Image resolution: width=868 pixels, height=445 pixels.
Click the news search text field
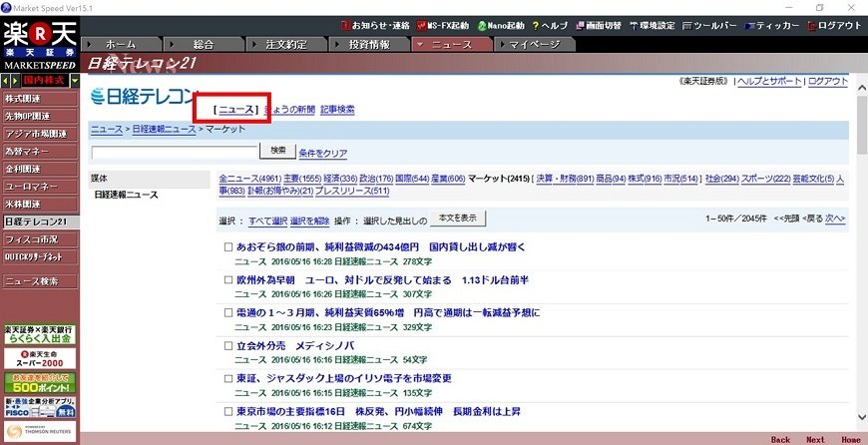click(174, 153)
